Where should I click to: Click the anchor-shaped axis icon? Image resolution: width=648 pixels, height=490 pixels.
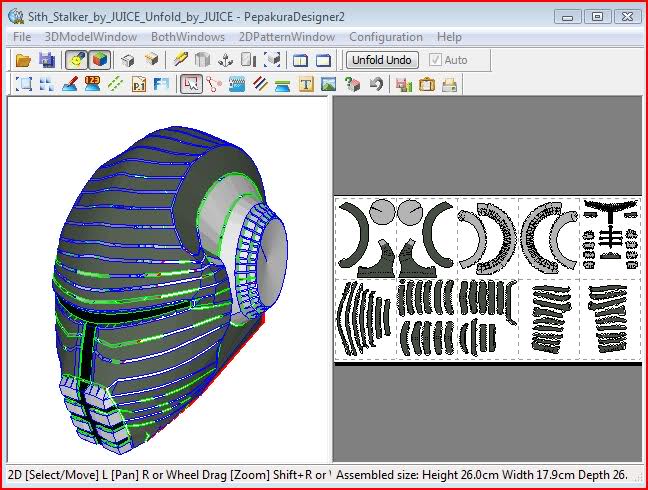pyautogui.click(x=225, y=60)
